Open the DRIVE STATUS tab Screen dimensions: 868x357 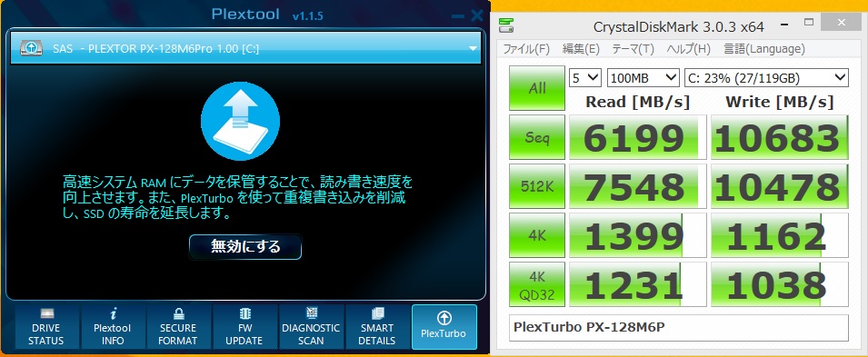click(46, 327)
